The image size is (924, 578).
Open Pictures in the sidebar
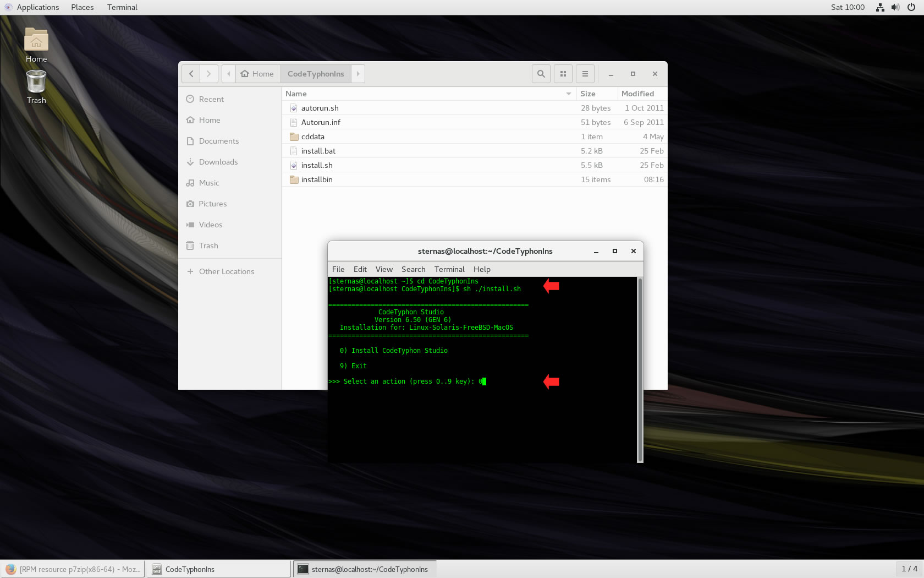(x=230, y=204)
